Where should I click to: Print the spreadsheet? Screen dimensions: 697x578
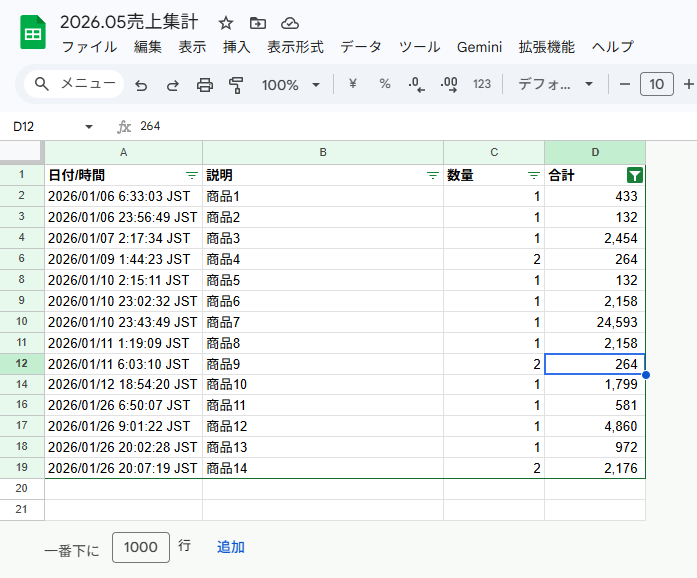click(205, 85)
